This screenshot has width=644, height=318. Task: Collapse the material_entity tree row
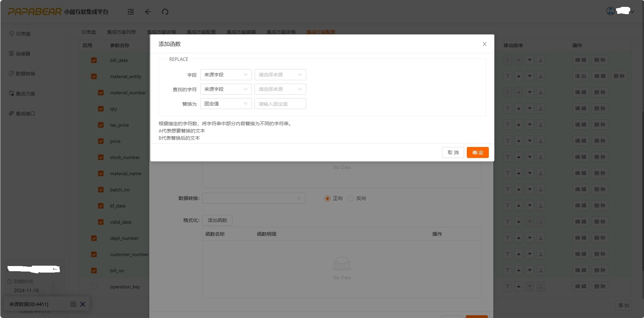(x=85, y=76)
